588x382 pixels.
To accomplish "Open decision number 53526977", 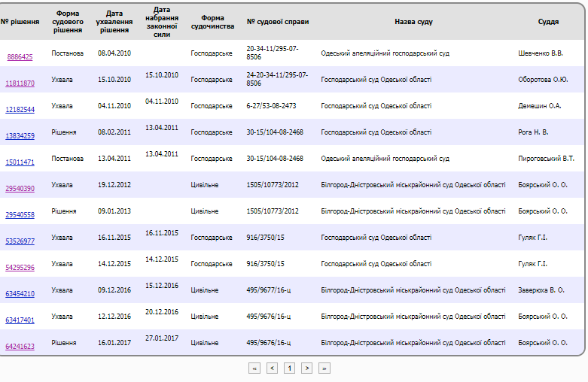I will pyautogui.click(x=20, y=241).
